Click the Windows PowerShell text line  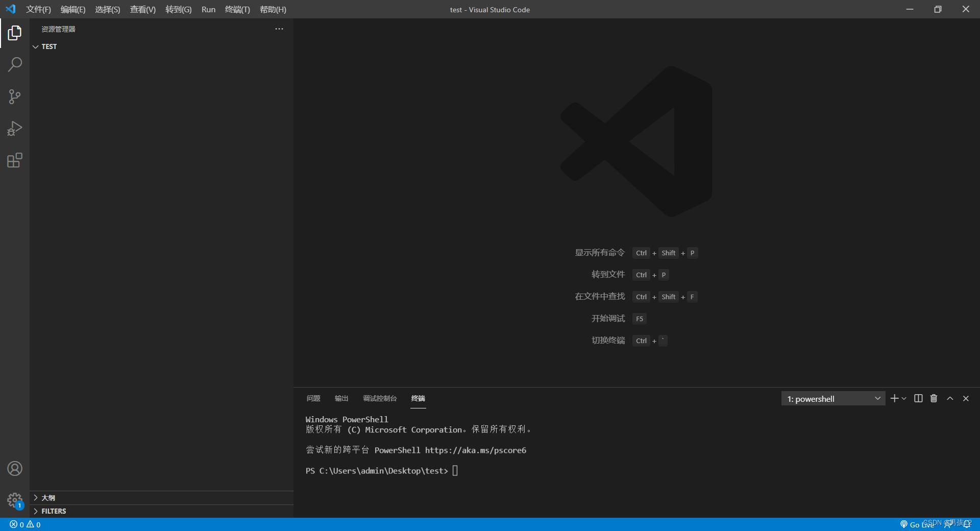pos(347,420)
